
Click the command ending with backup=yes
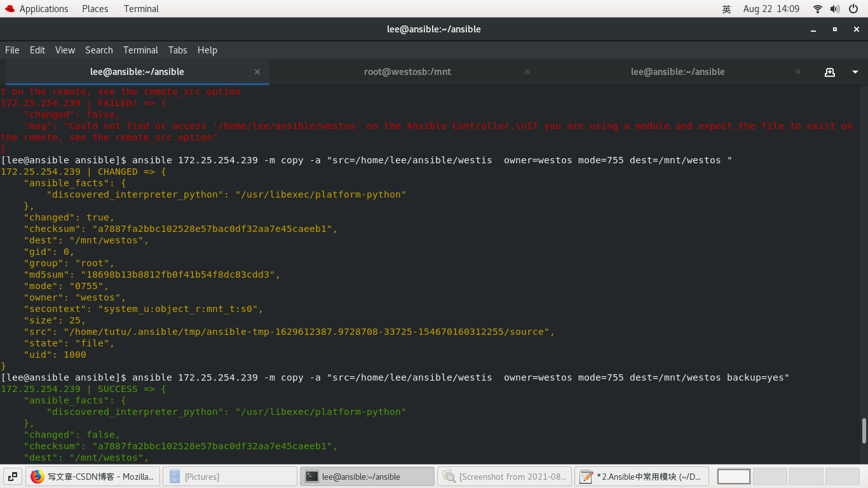coord(395,377)
